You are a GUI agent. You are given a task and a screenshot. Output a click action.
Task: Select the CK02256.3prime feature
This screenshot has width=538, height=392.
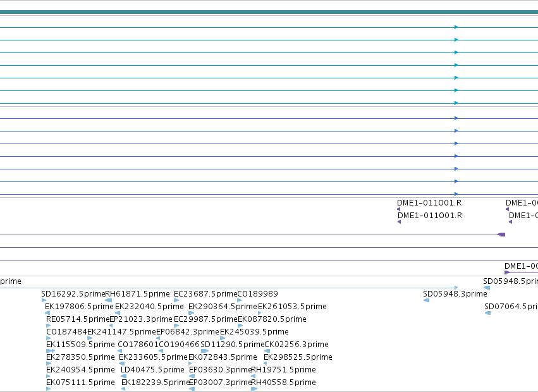point(297,345)
